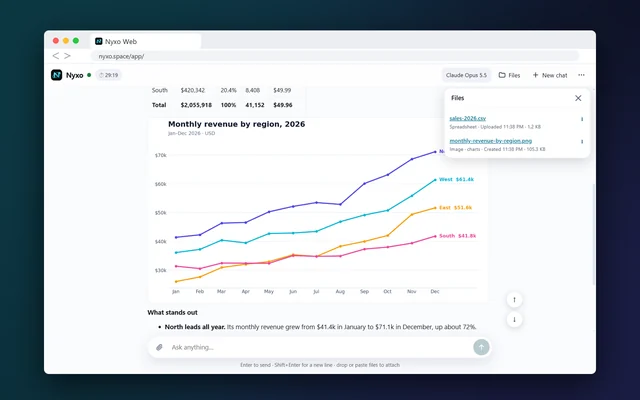Click the 8,408 South units cell

(x=253, y=90)
